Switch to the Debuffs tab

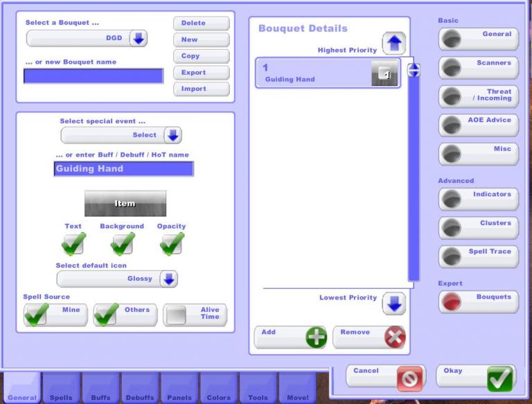tap(140, 389)
